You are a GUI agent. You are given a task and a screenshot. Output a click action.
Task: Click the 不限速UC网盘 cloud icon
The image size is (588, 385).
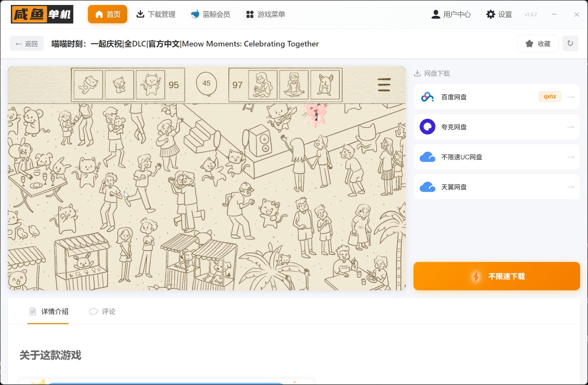pyautogui.click(x=427, y=157)
